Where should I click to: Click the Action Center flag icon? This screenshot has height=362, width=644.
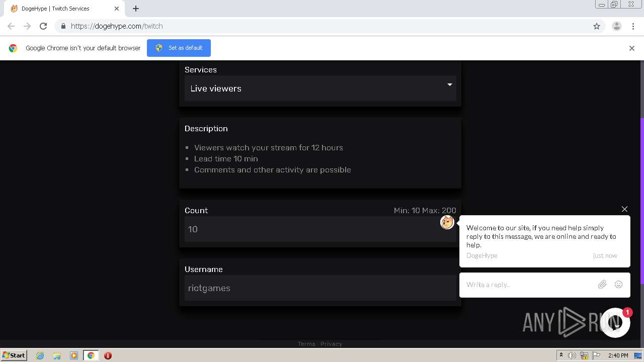pyautogui.click(x=596, y=355)
